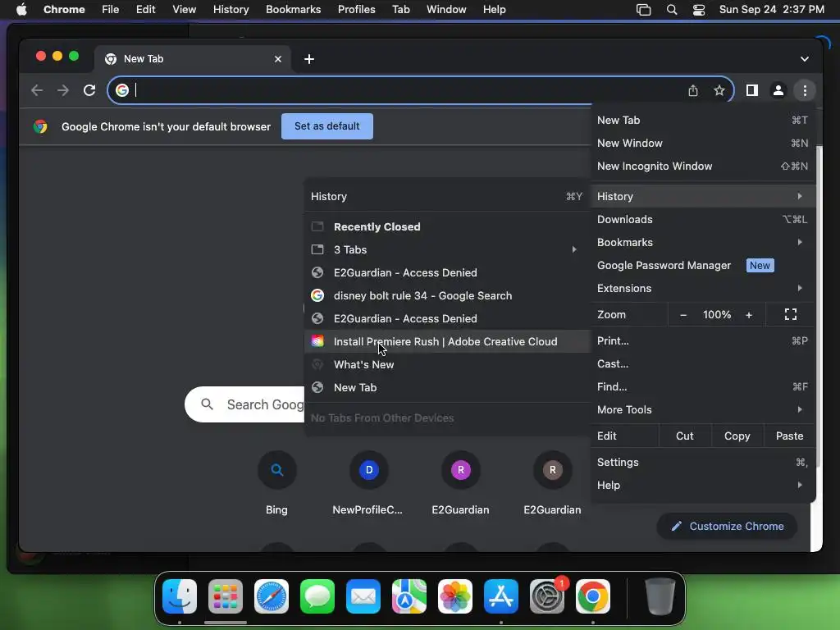This screenshot has width=840, height=630.
Task: Open the profile avatar icon
Action: (778, 90)
